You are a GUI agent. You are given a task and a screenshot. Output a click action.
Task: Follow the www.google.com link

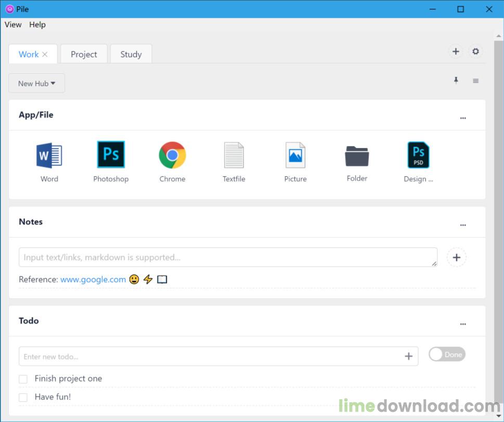pos(93,280)
